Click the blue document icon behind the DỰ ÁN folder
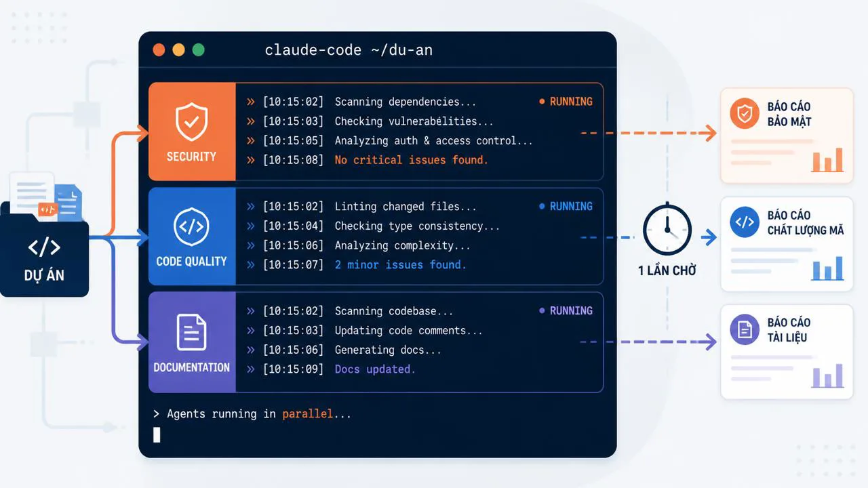The width and height of the screenshot is (868, 488). (x=69, y=203)
